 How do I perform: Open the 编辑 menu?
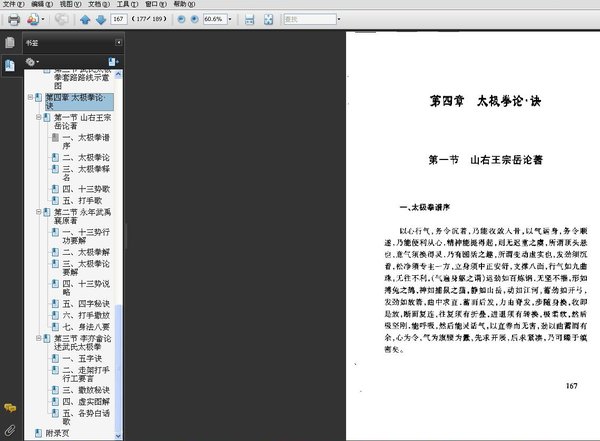[x=42, y=4]
